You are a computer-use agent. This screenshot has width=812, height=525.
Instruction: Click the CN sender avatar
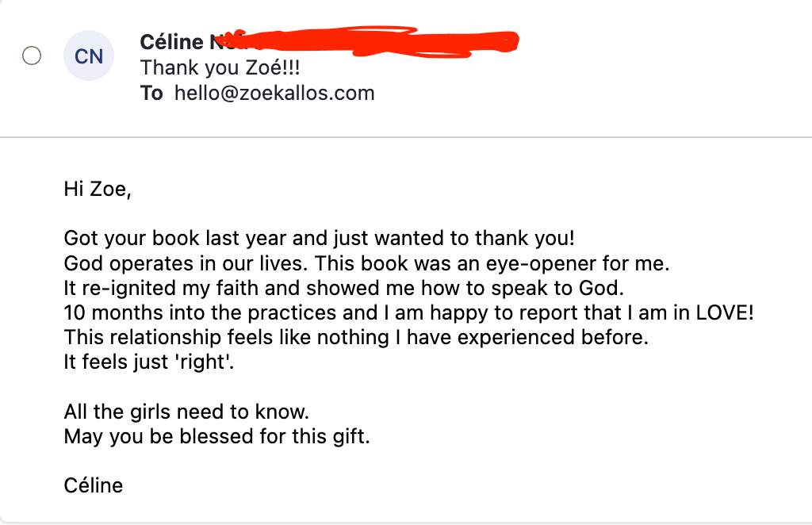coord(89,56)
